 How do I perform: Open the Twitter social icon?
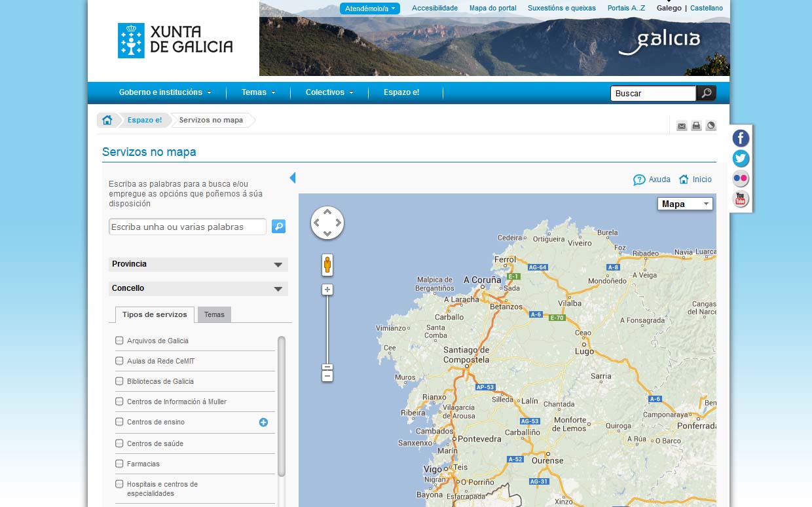pos(741,159)
